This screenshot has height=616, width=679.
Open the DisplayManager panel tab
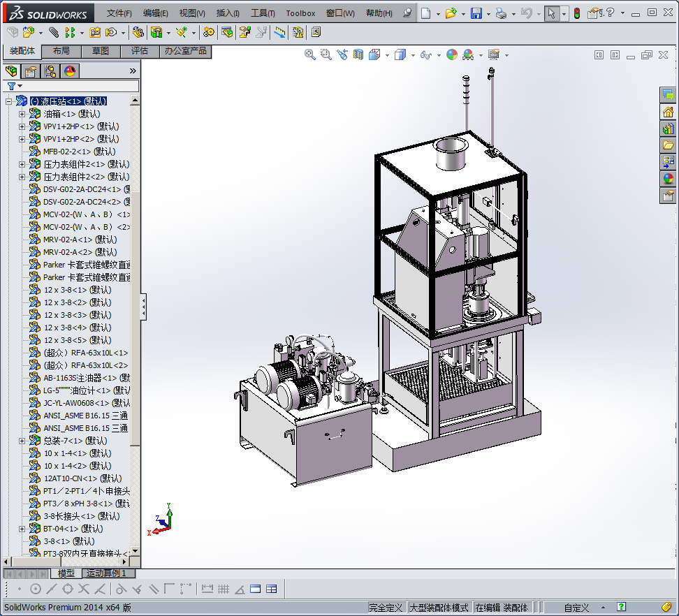click(70, 71)
